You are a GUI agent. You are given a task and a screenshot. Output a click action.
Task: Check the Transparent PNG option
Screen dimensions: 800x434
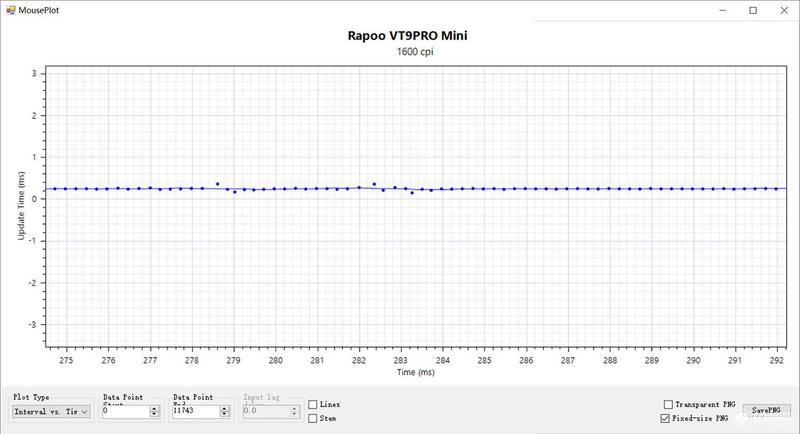point(668,404)
